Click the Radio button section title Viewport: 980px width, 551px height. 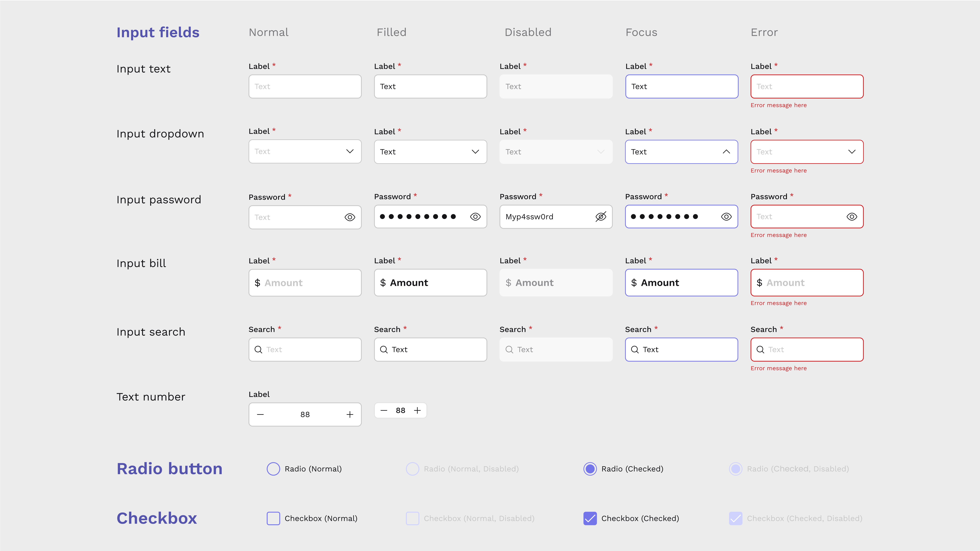click(169, 469)
